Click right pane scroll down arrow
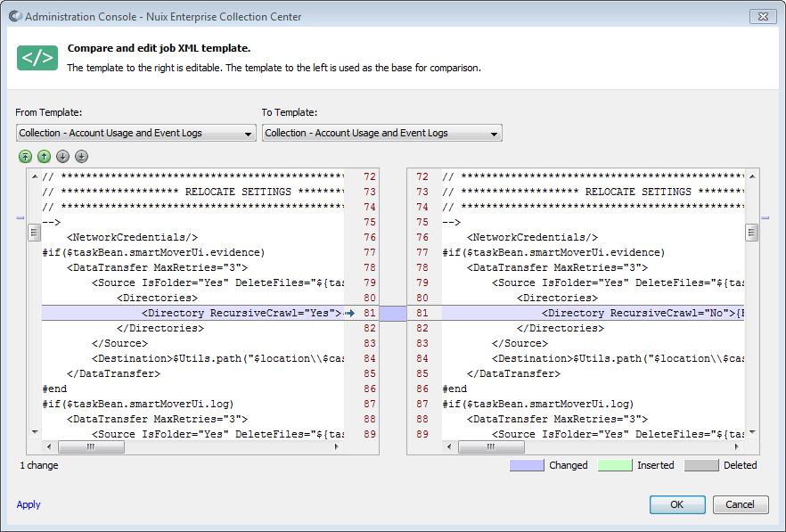Viewport: 786px width, 532px height. [752, 431]
